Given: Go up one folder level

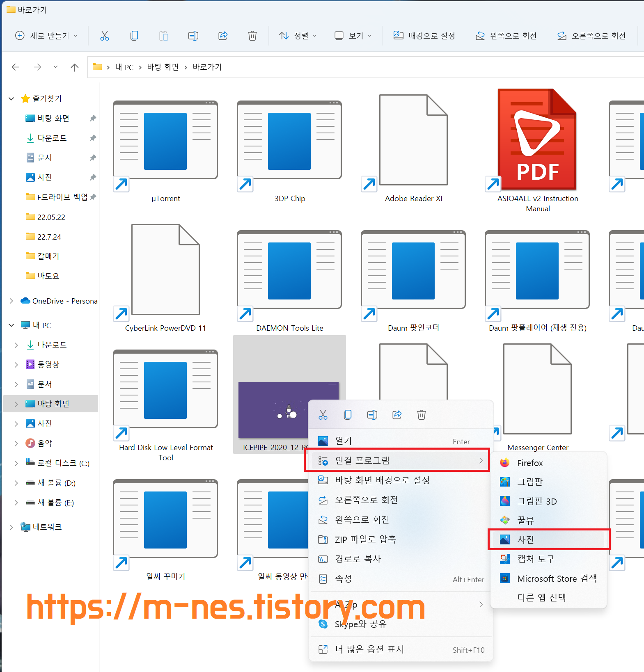Looking at the screenshot, I should (x=74, y=67).
